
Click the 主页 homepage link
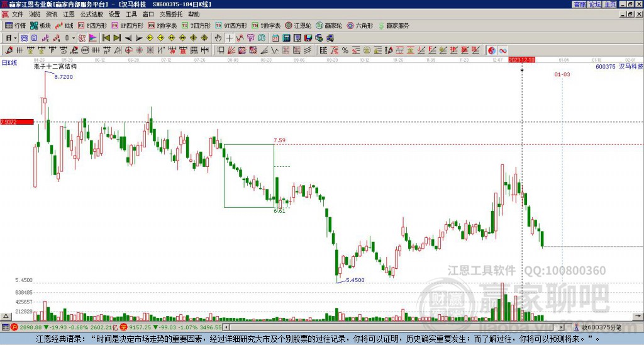click(609, 4)
